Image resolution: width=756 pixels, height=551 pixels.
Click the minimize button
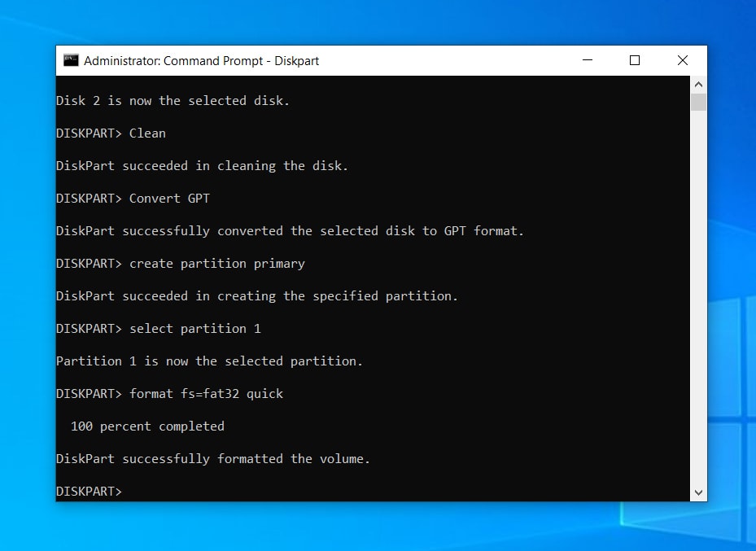[587, 60]
